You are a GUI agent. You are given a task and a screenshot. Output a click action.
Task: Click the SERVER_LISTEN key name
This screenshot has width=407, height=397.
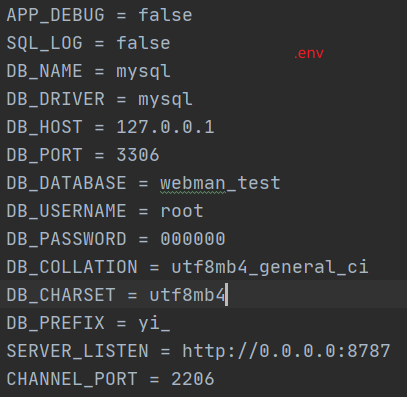[x=77, y=351]
